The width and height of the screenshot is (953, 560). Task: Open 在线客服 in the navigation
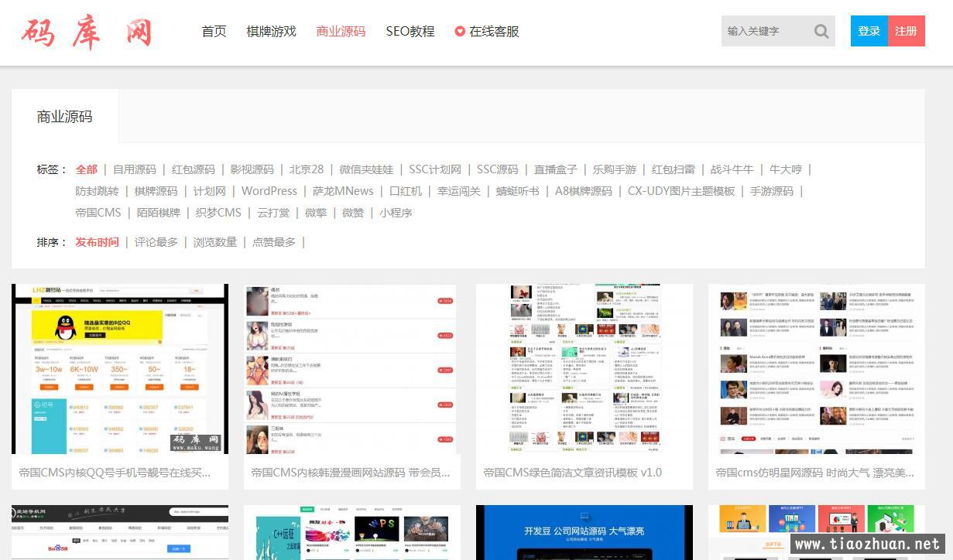tap(494, 32)
